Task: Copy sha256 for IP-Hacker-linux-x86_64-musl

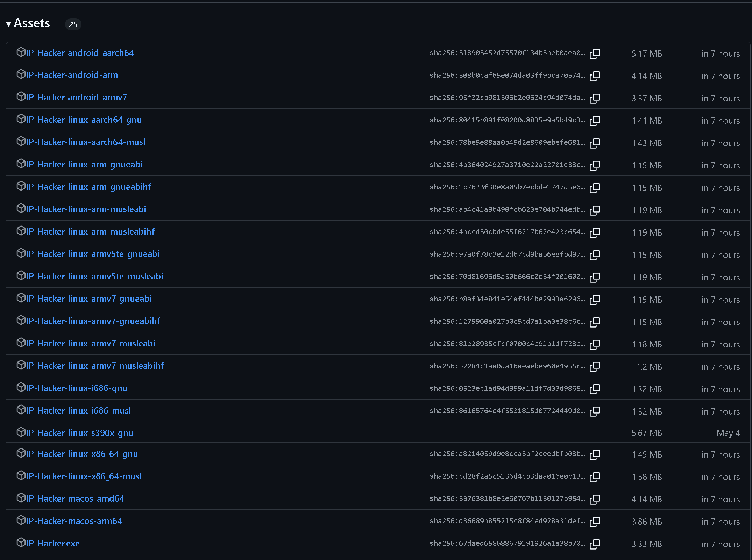Action: pyautogui.click(x=595, y=477)
